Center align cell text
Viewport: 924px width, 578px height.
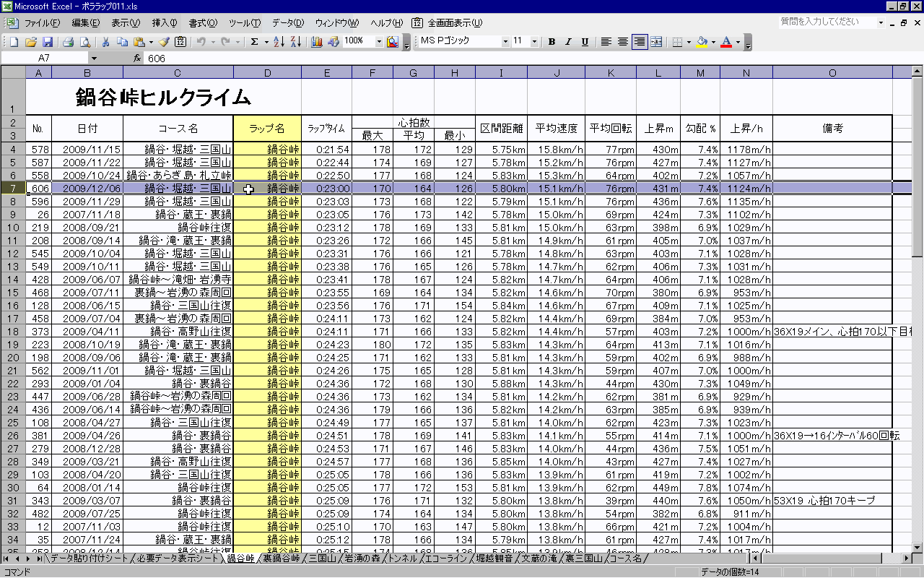(622, 42)
